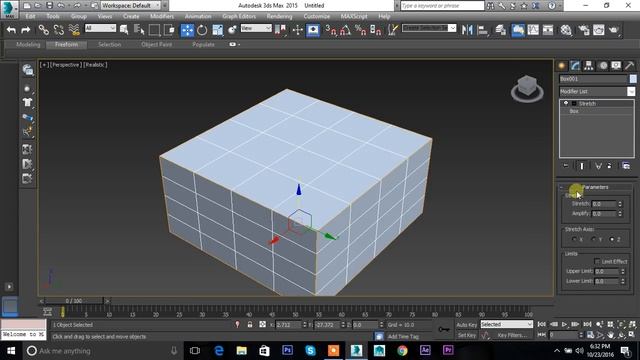This screenshot has width=640, height=360.
Task: Open the selection filter All dropdown
Action: 100,28
